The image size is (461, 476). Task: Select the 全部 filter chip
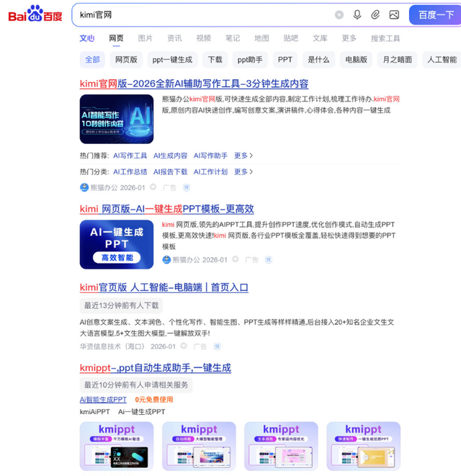[92, 60]
